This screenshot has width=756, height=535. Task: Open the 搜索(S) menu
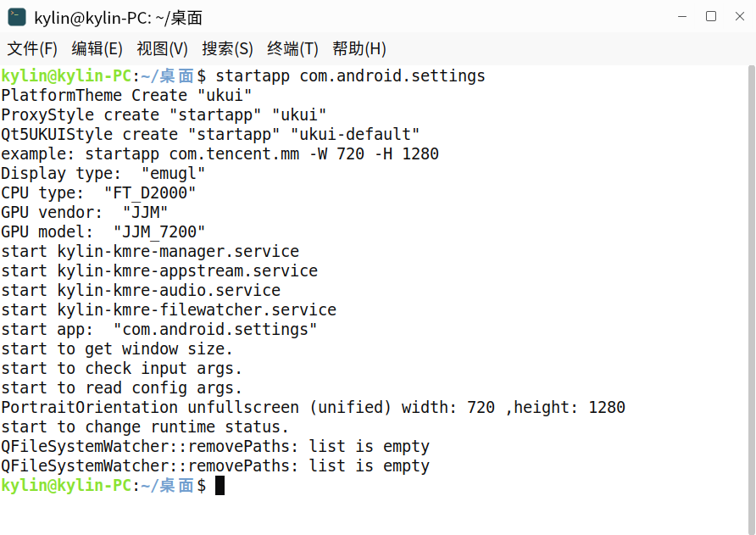228,48
